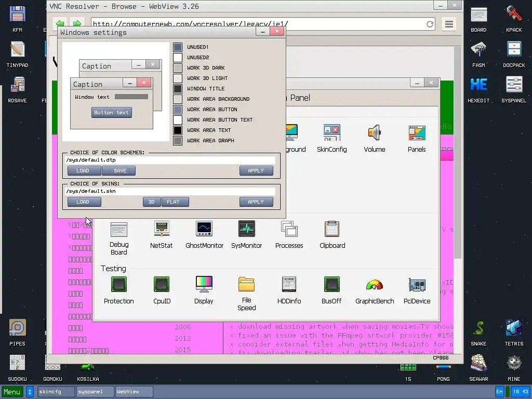Screen dimensions: 532x399
Task: Open File Speed test in system panel
Action: [246, 294]
